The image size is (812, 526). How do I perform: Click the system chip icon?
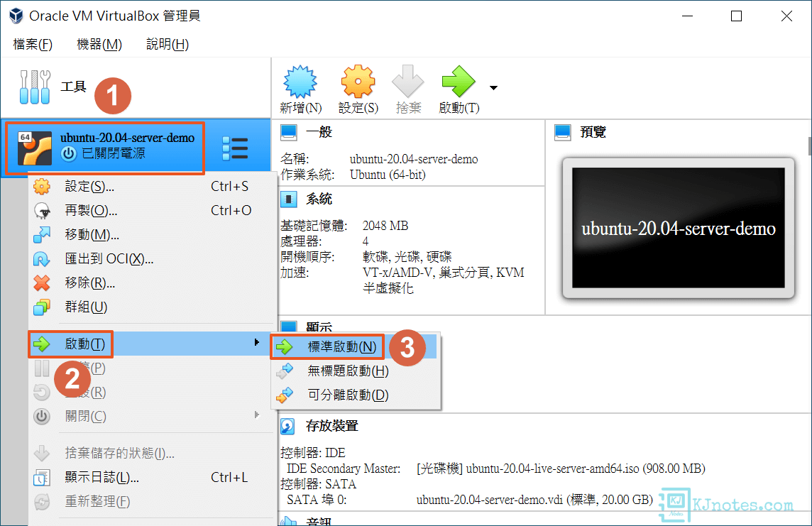[x=288, y=199]
